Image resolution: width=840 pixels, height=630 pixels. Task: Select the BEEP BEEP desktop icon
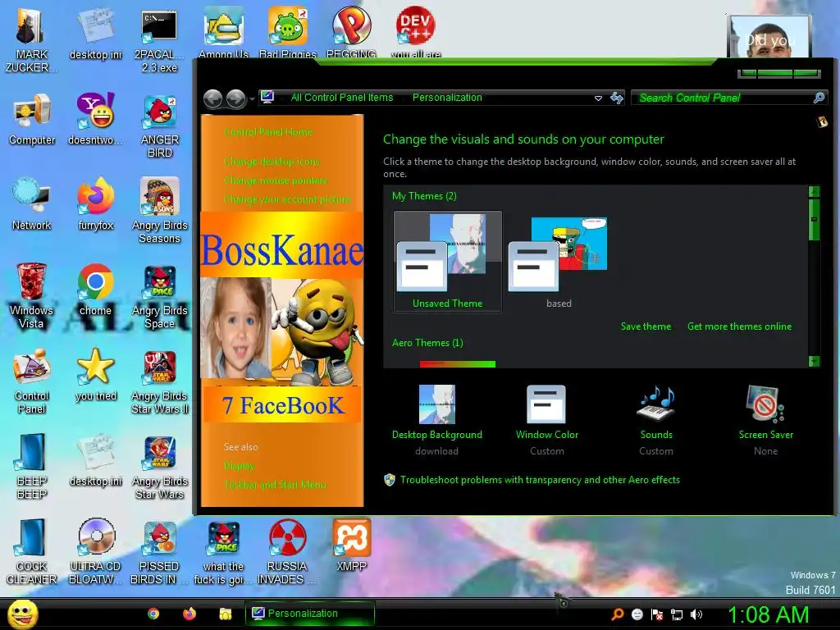[x=32, y=466]
